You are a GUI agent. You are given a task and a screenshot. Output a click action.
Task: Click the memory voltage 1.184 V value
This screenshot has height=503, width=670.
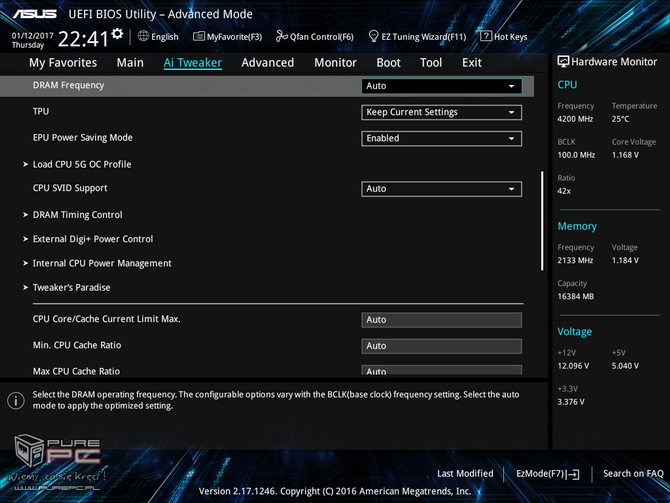tap(625, 261)
